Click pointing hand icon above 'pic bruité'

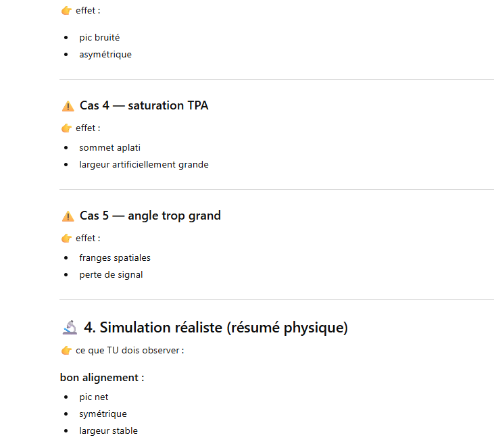click(66, 10)
